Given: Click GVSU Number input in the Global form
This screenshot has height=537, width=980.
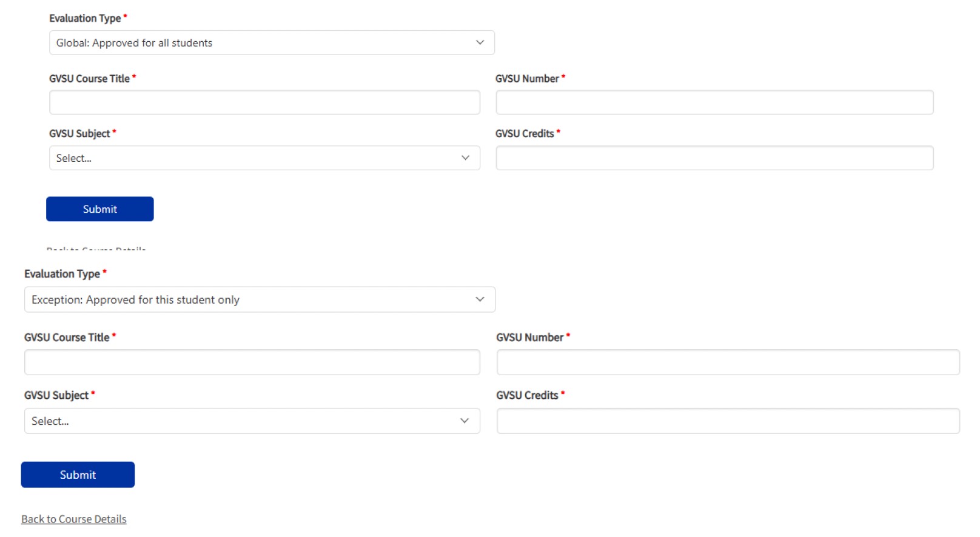Looking at the screenshot, I should (x=714, y=102).
